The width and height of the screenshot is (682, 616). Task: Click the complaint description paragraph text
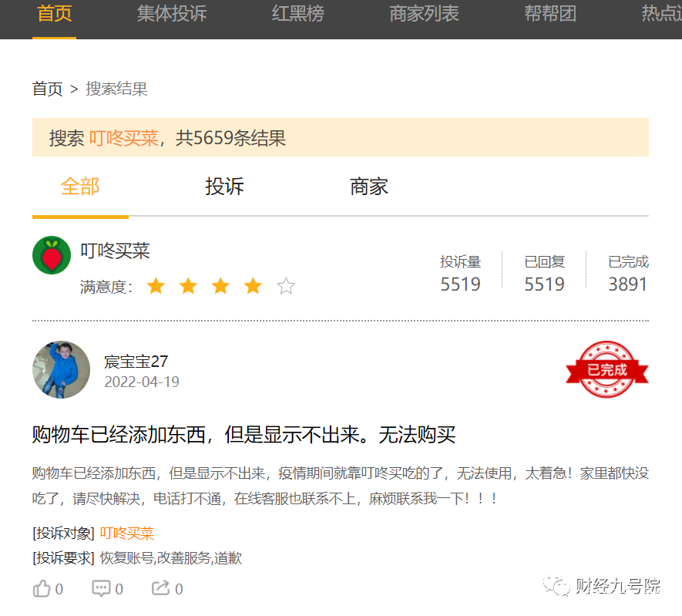340,486
